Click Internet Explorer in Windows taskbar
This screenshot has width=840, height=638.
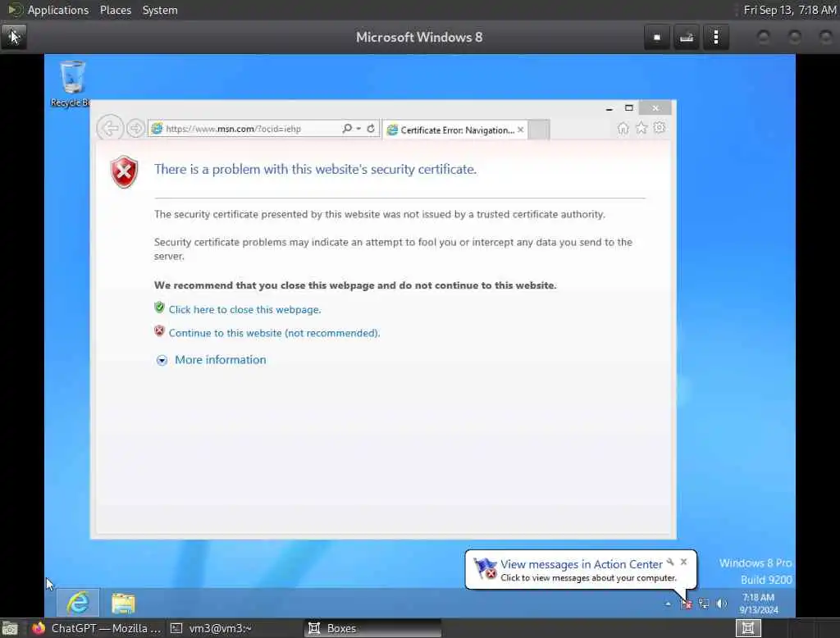pos(78,604)
